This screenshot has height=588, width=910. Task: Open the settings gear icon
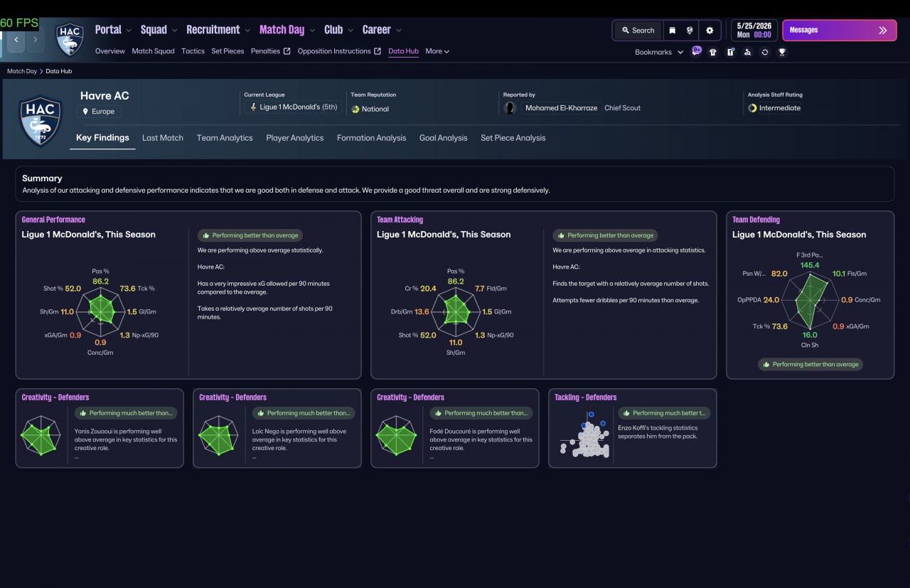(x=710, y=31)
